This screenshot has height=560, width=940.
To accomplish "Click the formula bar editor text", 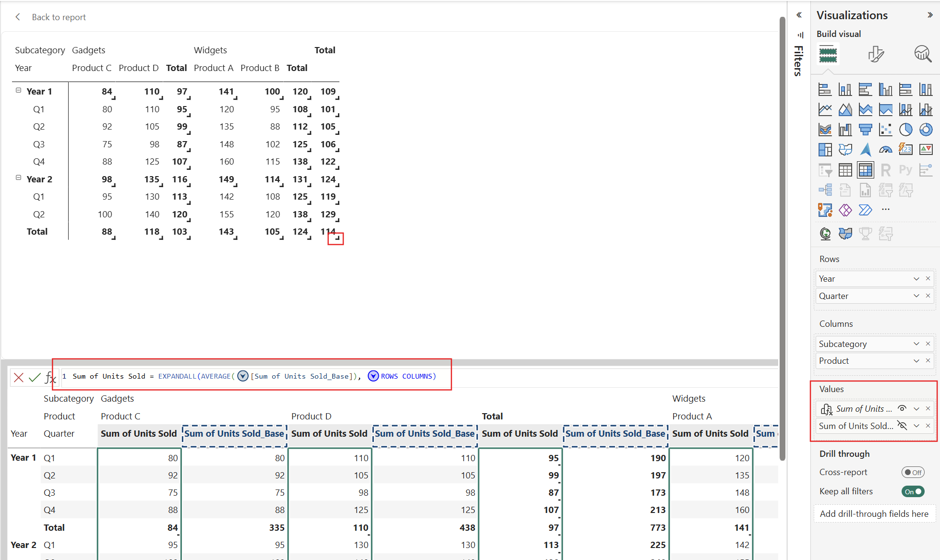I will (254, 376).
